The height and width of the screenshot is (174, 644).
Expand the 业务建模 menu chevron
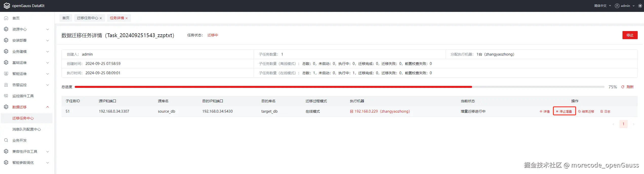[x=48, y=52]
